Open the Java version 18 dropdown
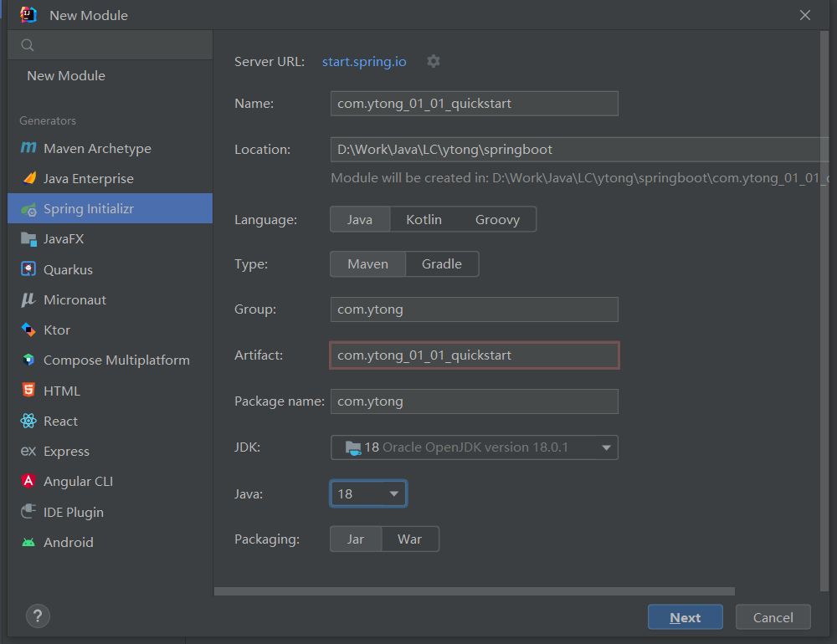The width and height of the screenshot is (837, 644). pyautogui.click(x=368, y=493)
